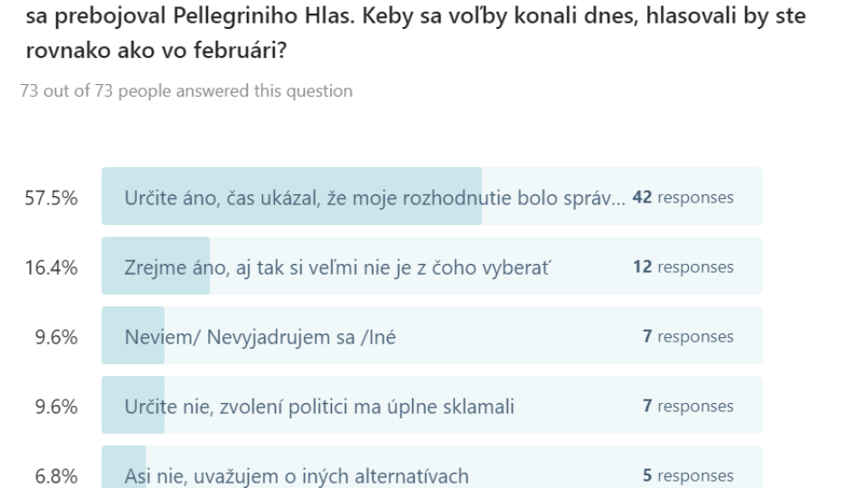Click the filled portion of the 16.4% bar
868x488 pixels.
(156, 266)
